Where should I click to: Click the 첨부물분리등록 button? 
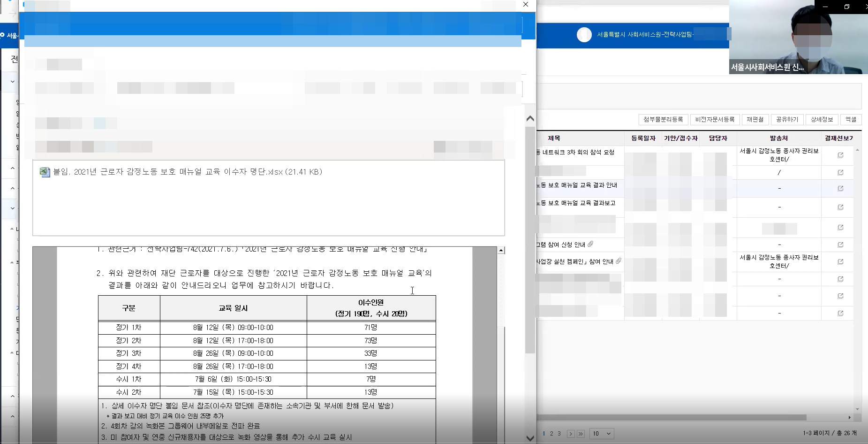pos(663,120)
